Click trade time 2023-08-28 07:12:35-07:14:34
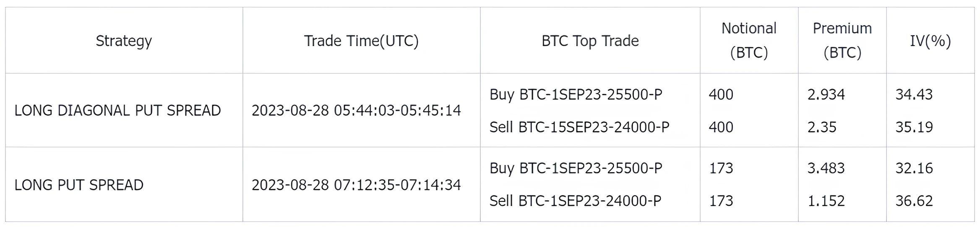The height and width of the screenshot is (227, 980). click(x=356, y=185)
